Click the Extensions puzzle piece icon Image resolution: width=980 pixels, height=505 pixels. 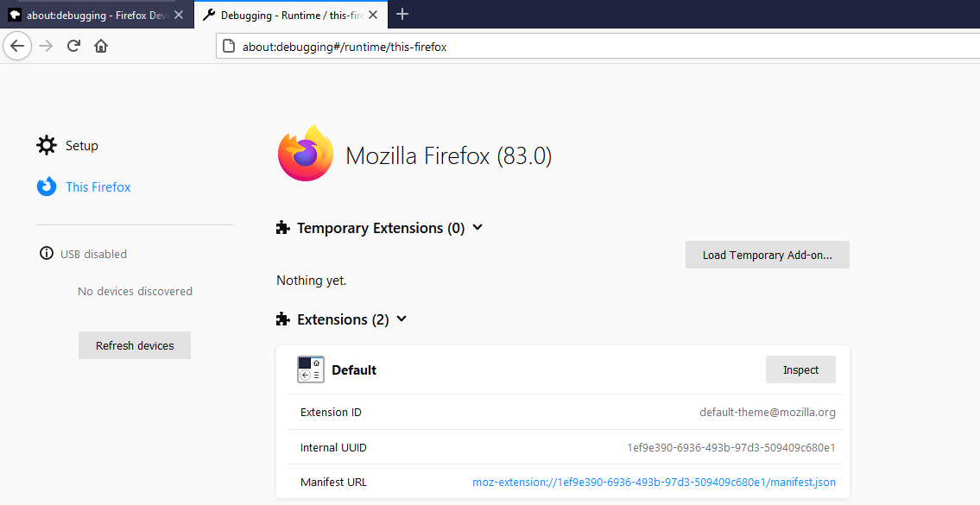(282, 319)
